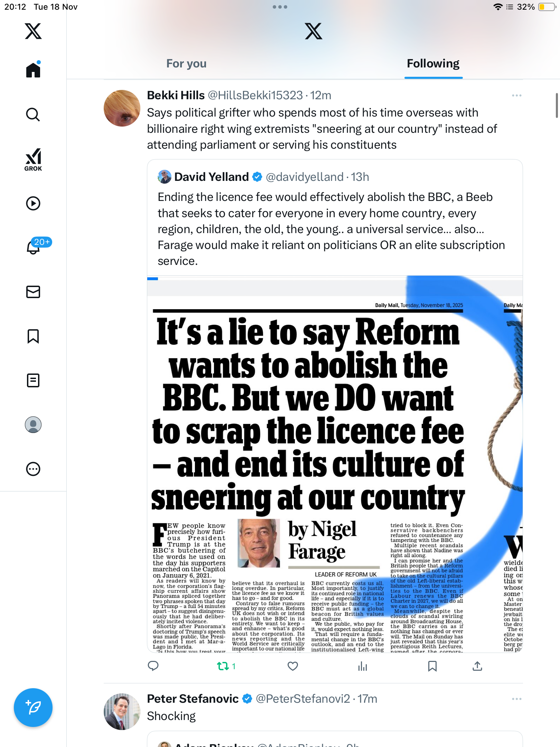Open the sidebar Bookmarks page
Image resolution: width=560 pixels, height=747 pixels.
pyautogui.click(x=33, y=336)
